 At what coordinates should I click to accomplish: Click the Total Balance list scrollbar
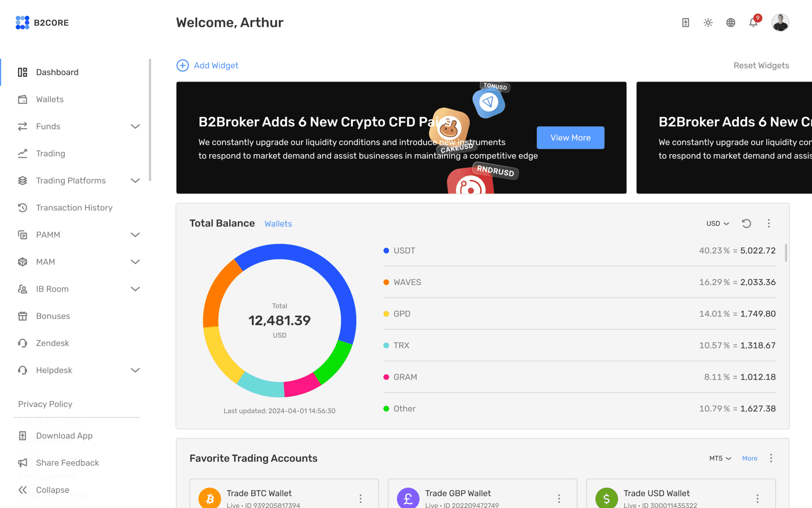(x=786, y=253)
